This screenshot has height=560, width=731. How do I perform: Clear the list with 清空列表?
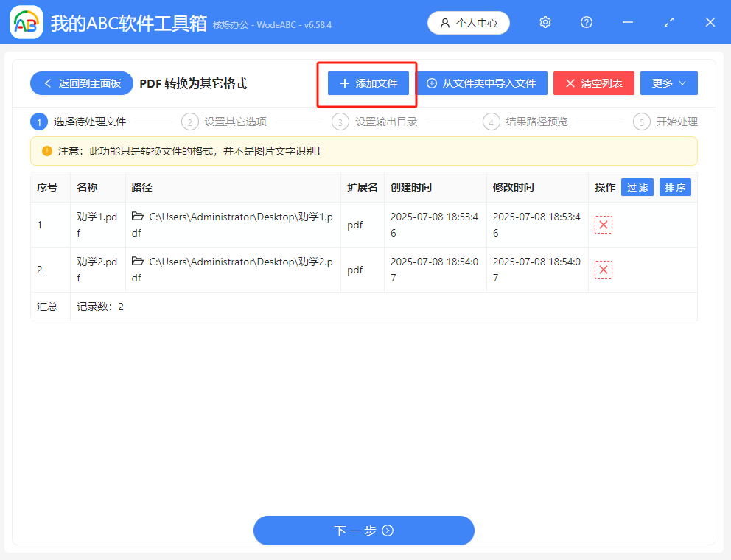[x=593, y=83]
